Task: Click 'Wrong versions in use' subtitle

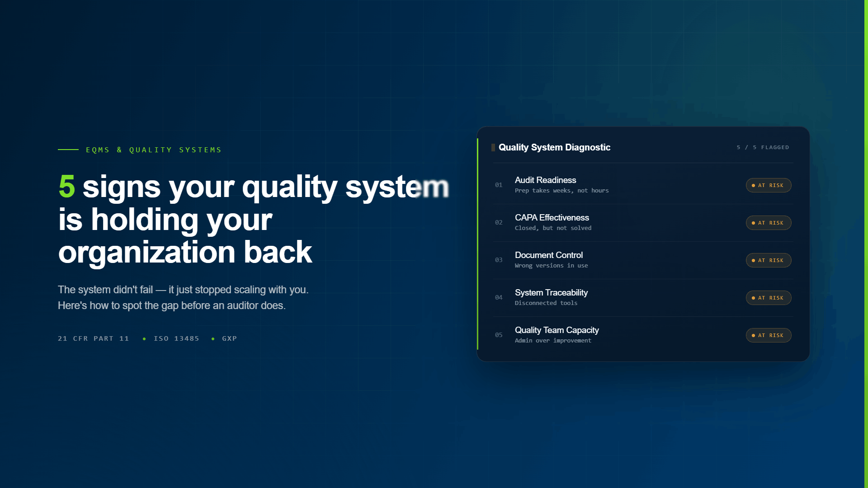Action: 551,266
